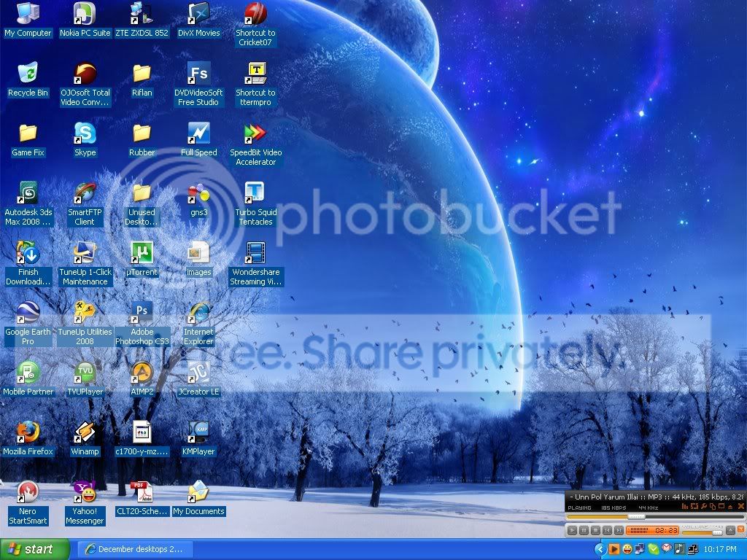Select the Winamp desktop shortcut
Image resolution: width=747 pixels, height=560 pixels.
(x=85, y=439)
